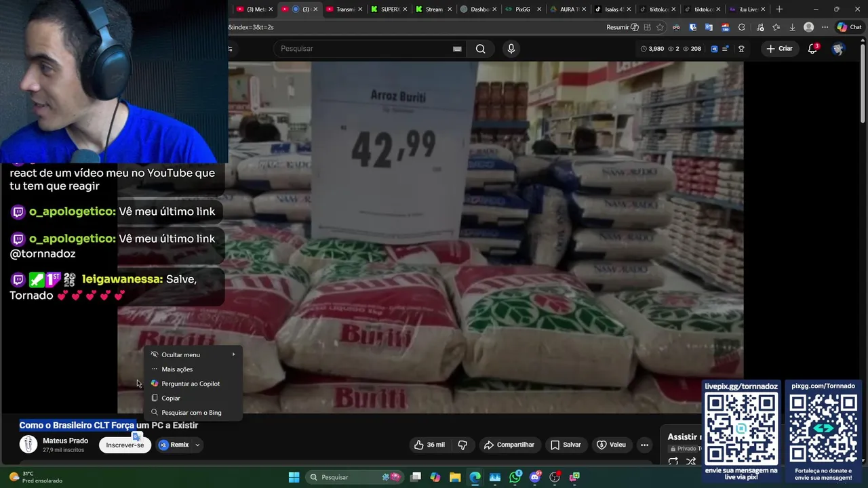
Task: Open the Windows Start menu
Action: 294,477
